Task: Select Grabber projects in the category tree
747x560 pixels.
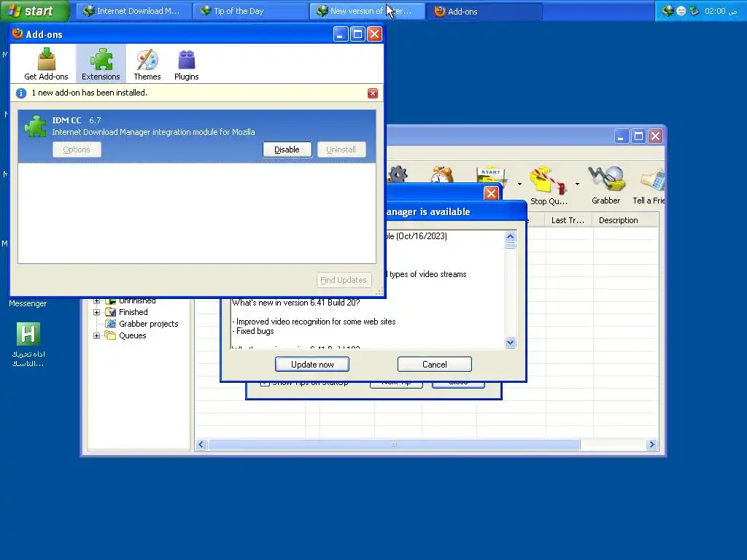Action: tap(149, 324)
